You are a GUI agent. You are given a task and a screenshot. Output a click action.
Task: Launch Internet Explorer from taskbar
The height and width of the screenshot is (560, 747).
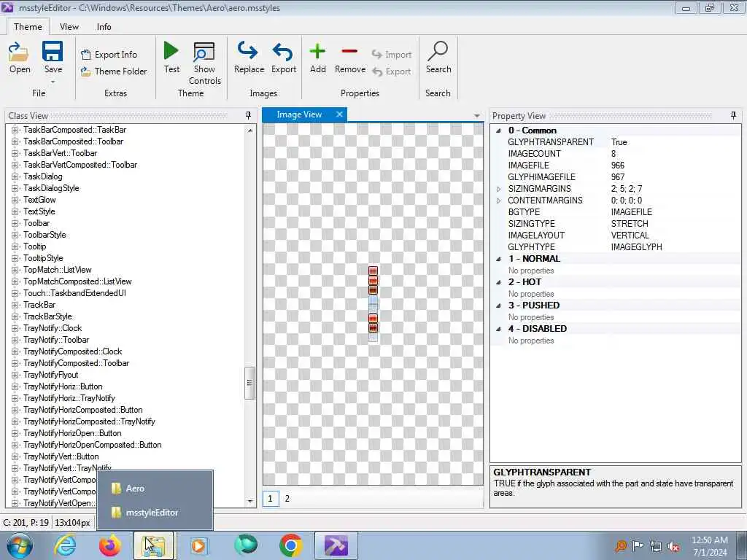pos(65,545)
